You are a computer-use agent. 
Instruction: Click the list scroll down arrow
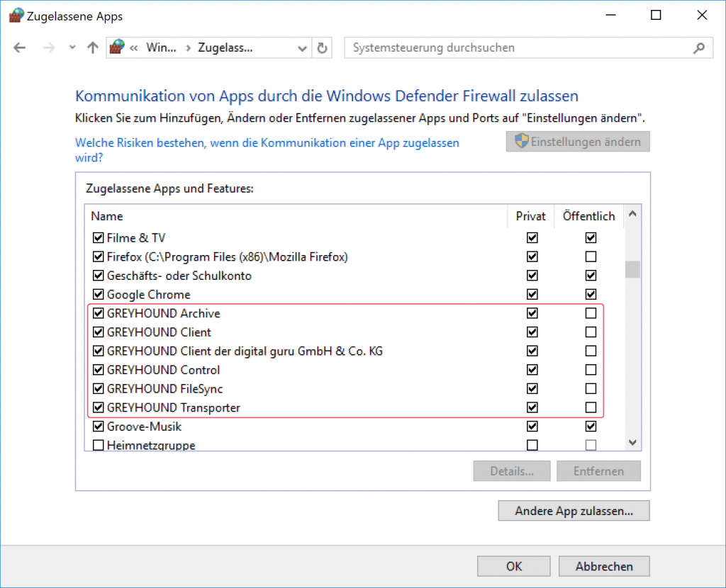point(632,442)
